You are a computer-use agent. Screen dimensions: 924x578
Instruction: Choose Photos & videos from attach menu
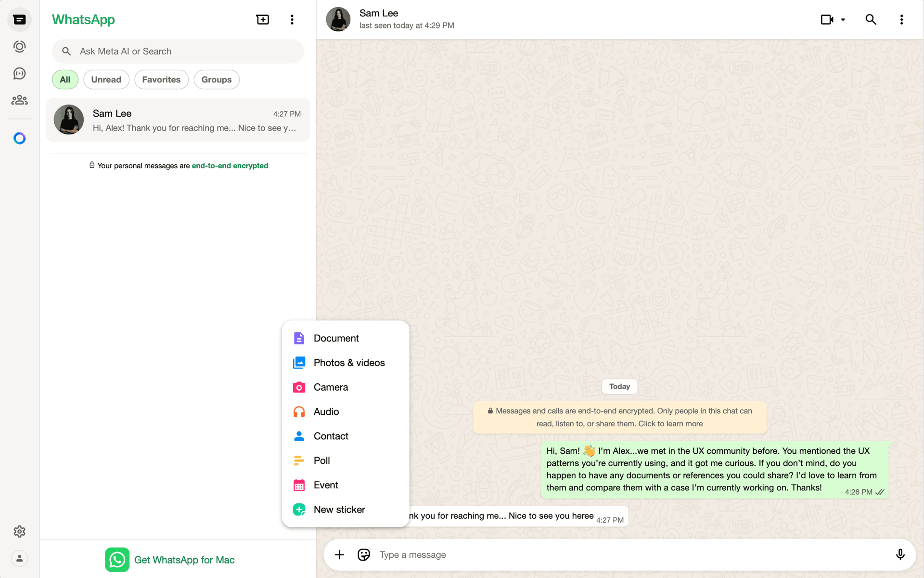click(x=346, y=363)
